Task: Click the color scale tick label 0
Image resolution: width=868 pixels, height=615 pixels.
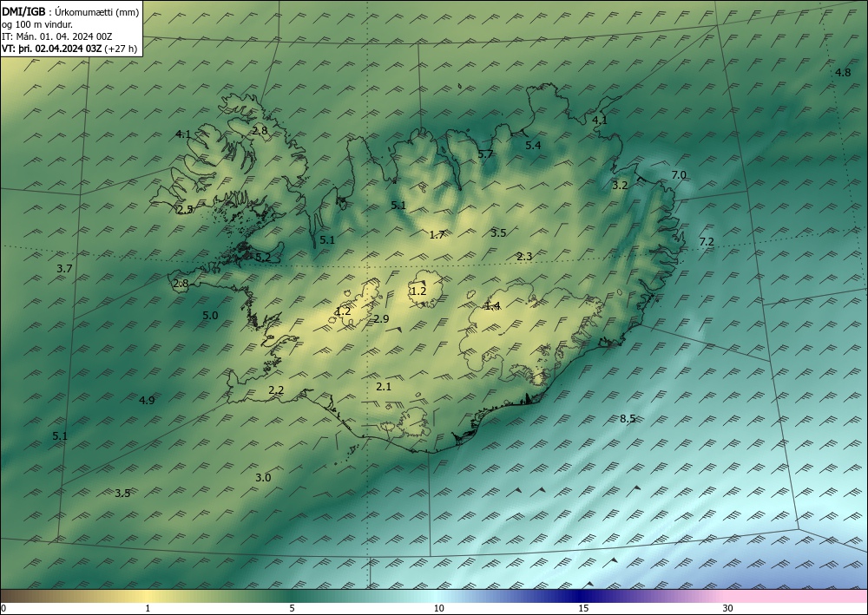Action: click(3, 609)
